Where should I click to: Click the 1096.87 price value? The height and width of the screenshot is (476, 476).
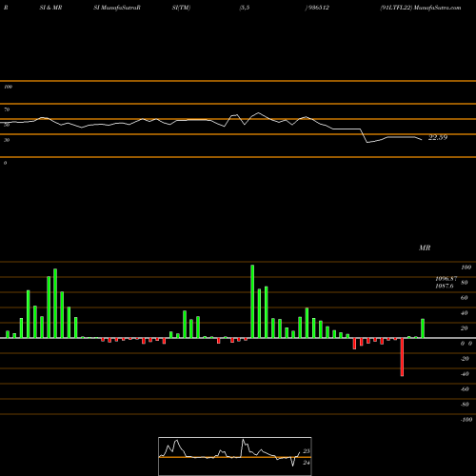446,278
